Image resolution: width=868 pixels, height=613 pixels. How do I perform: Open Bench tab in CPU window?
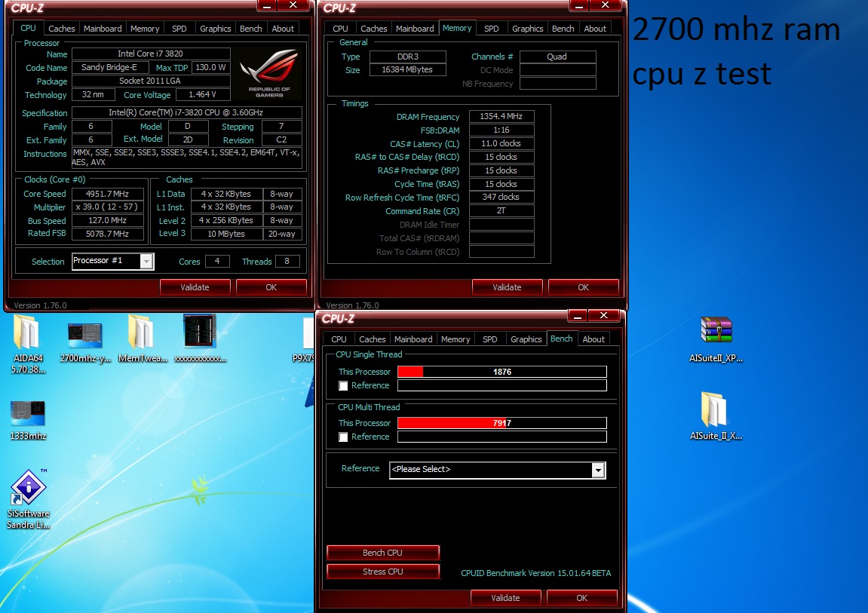coord(251,29)
